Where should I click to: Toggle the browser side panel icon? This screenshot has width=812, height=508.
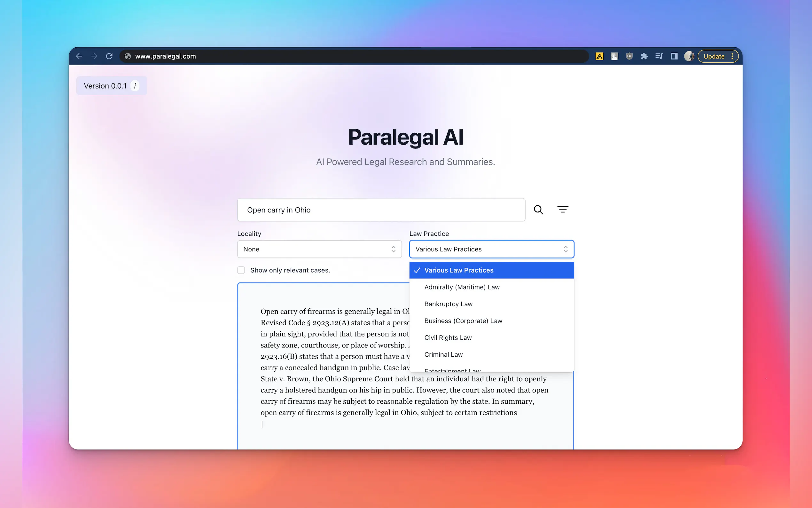[674, 56]
